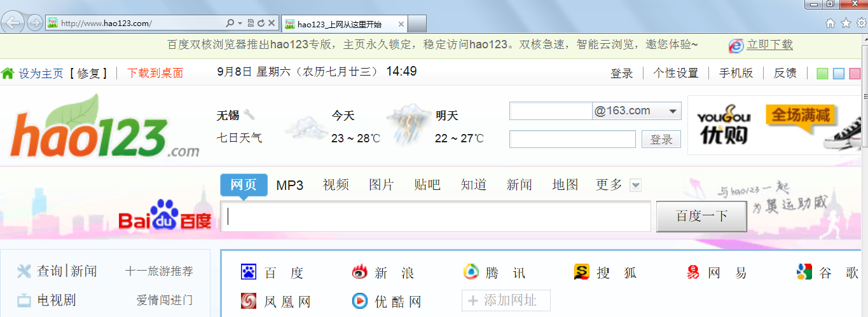This screenshot has height=317, width=868.
Task: Close the hao123 browser tab
Action: click(x=401, y=25)
